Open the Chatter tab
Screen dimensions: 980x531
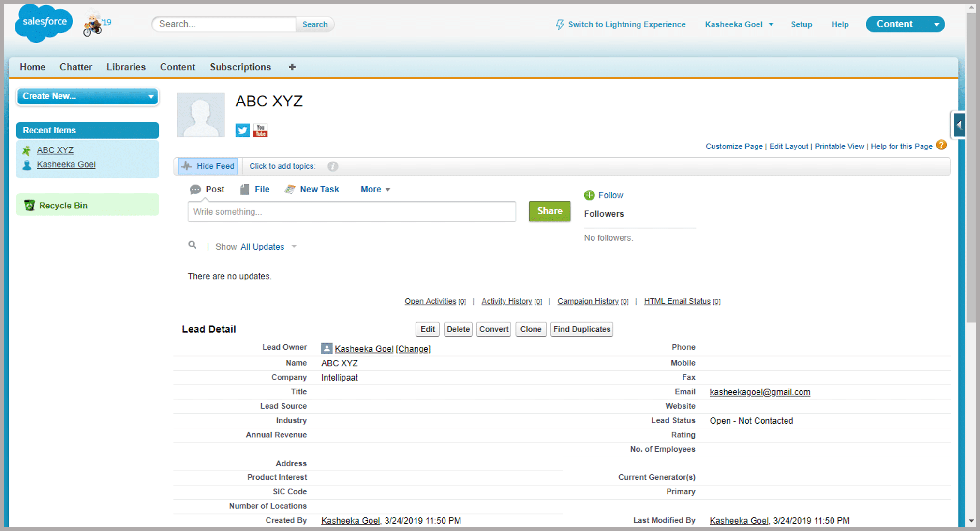(x=76, y=67)
